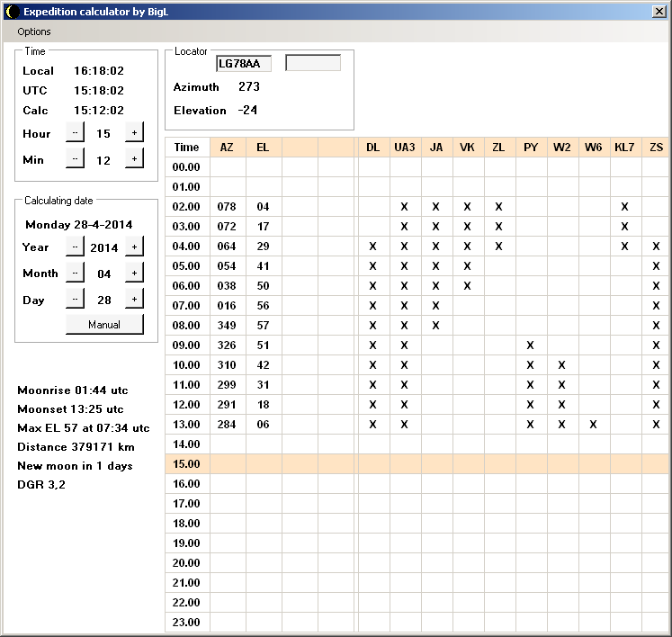The height and width of the screenshot is (637, 672).
Task: Increase the Year with plus button
Action: pyautogui.click(x=134, y=247)
